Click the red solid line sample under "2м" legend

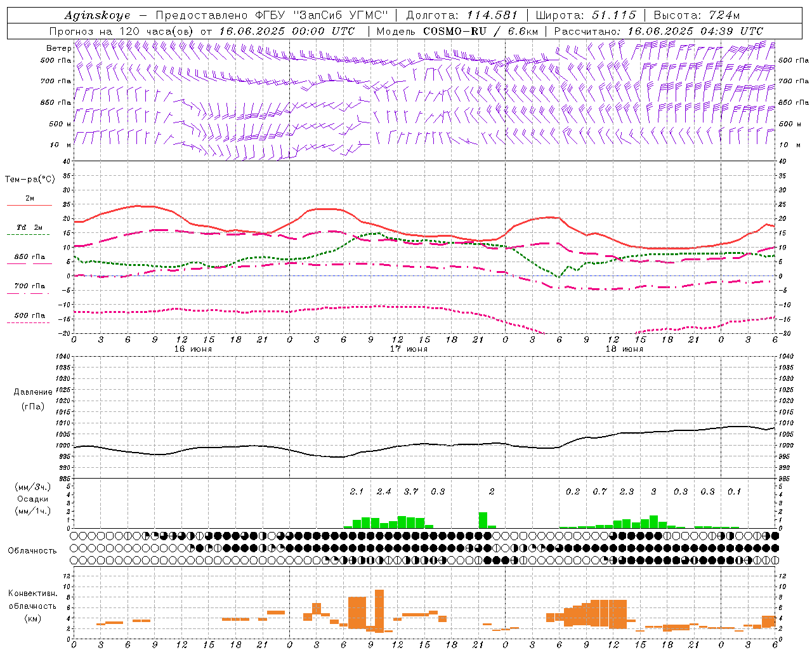click(29, 206)
